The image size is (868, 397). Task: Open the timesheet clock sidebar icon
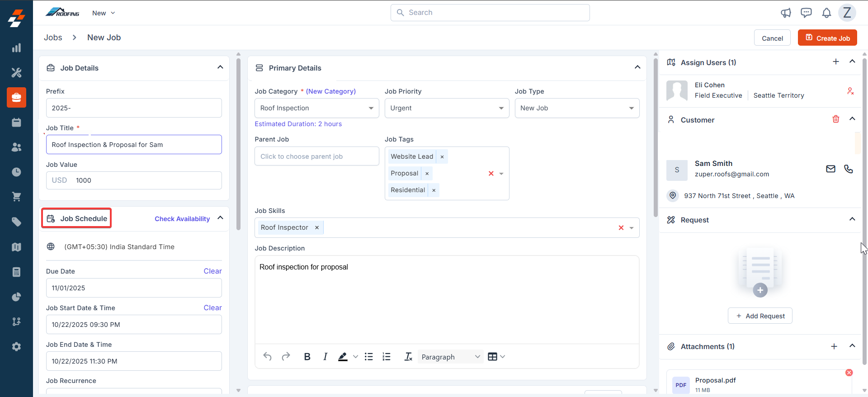16,172
